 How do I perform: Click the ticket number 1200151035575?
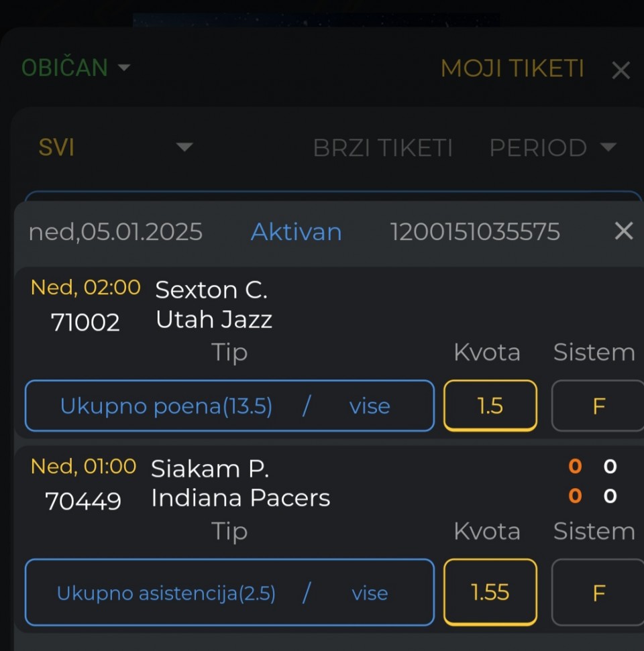[475, 232]
